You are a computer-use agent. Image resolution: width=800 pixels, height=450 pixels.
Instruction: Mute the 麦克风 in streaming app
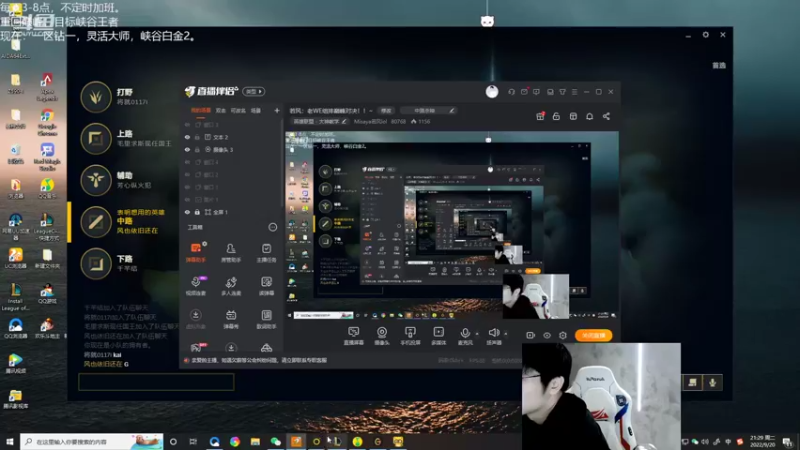pyautogui.click(x=465, y=336)
